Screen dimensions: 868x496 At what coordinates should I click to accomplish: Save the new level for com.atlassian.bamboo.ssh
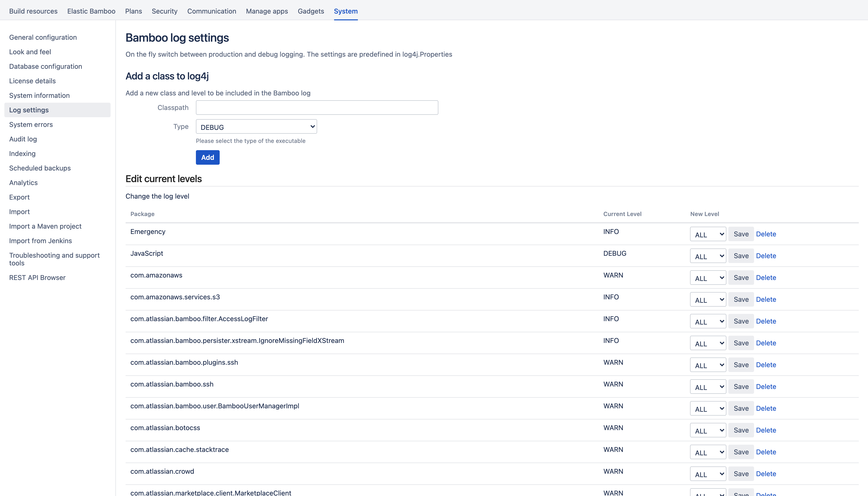741,386
